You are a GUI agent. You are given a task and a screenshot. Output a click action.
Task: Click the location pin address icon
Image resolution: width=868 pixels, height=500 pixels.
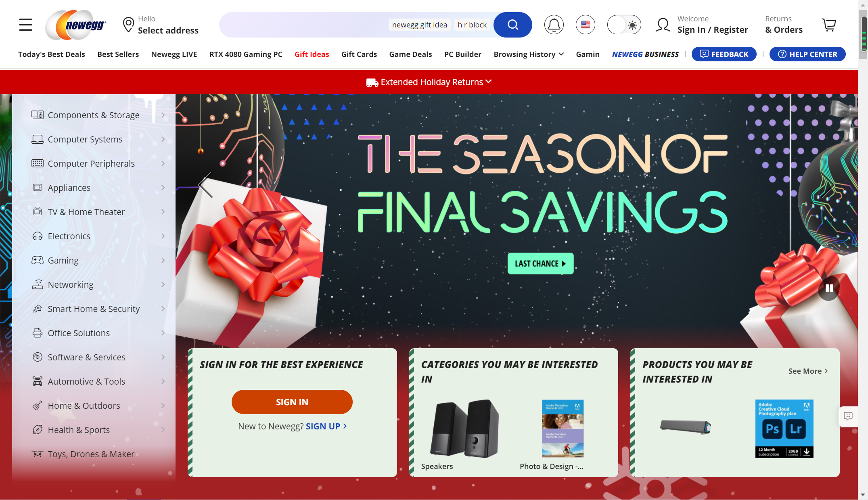[128, 25]
